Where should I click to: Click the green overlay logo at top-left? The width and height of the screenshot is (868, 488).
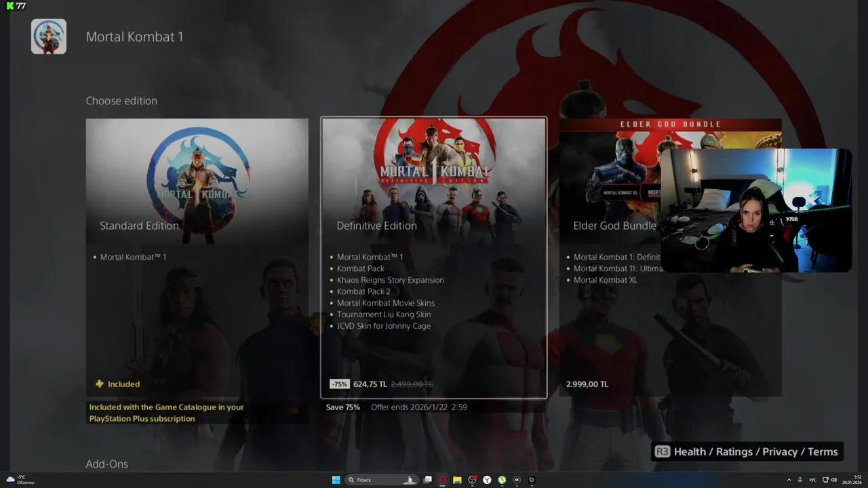tap(10, 5)
